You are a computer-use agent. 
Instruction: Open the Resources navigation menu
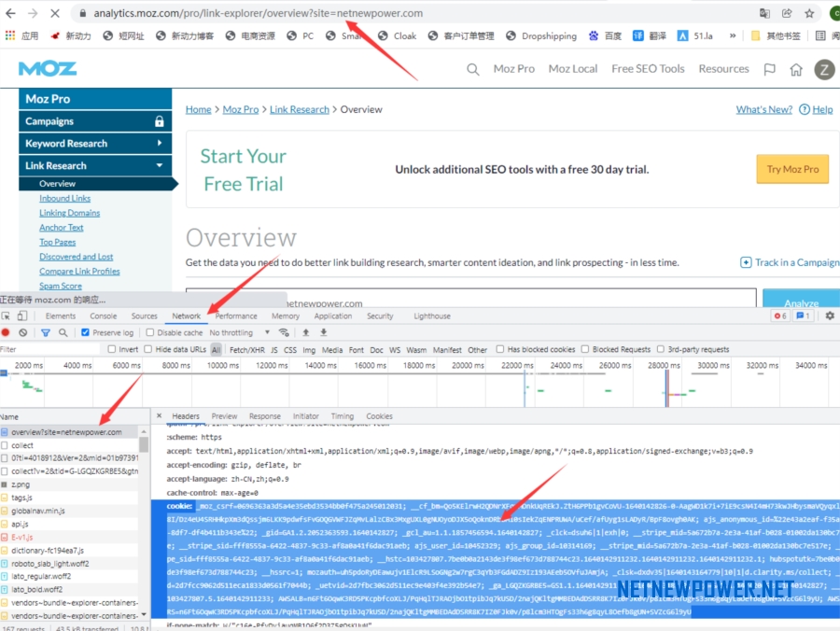(x=723, y=69)
